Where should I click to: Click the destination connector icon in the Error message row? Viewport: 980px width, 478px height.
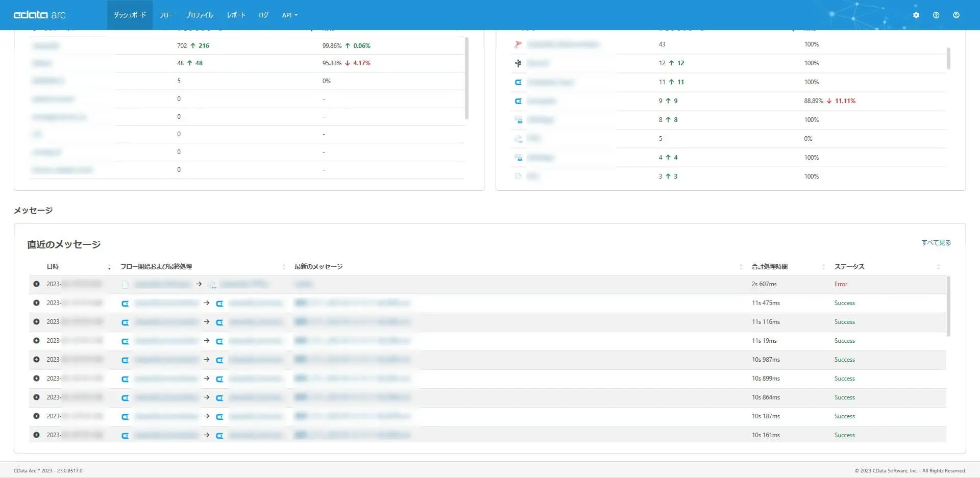point(212,285)
